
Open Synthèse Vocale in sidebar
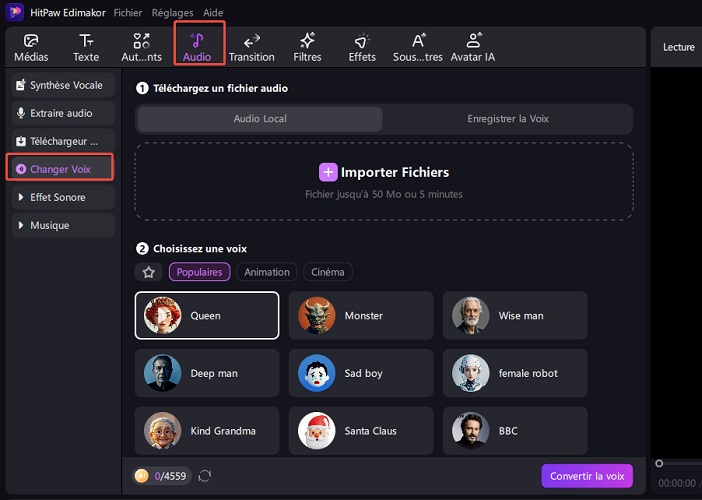click(60, 86)
